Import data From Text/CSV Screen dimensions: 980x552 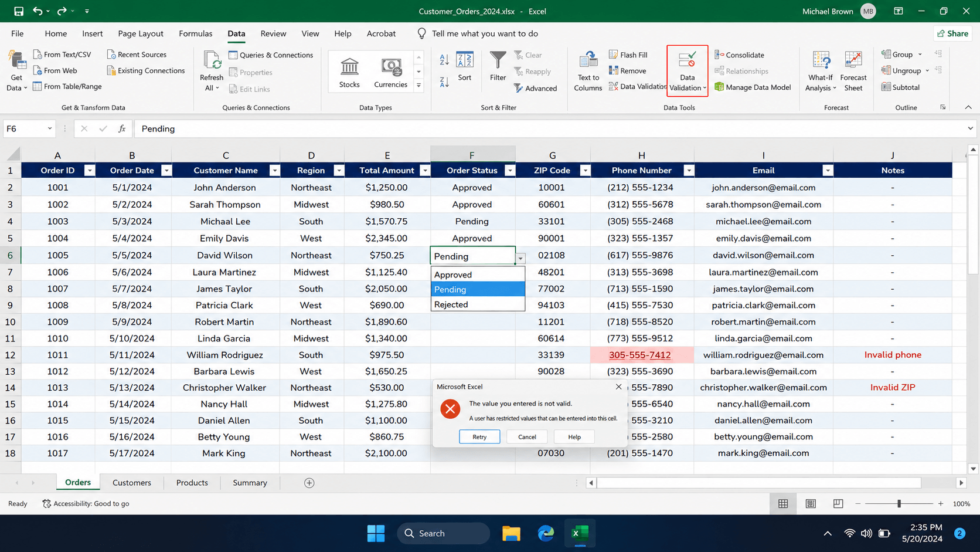(62, 55)
